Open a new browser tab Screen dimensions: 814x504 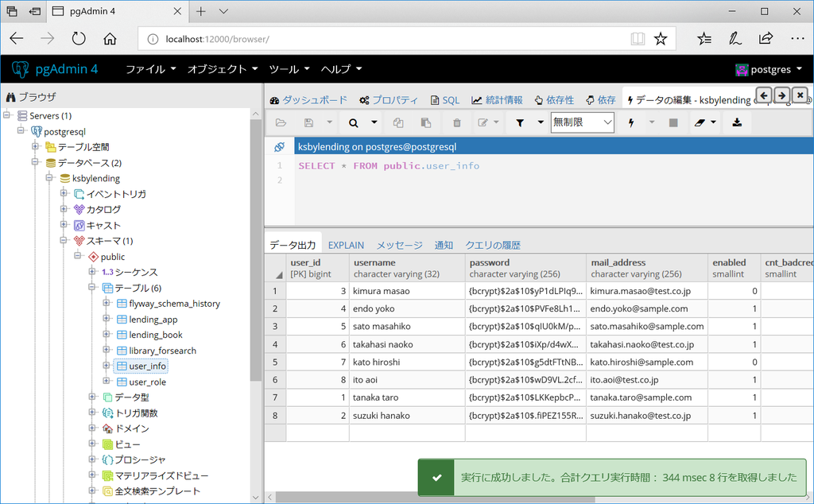pyautogui.click(x=201, y=11)
